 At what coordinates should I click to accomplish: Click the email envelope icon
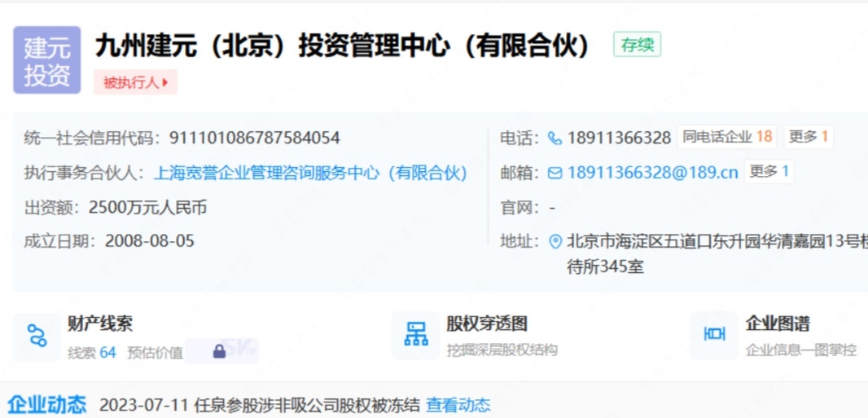coord(555,173)
